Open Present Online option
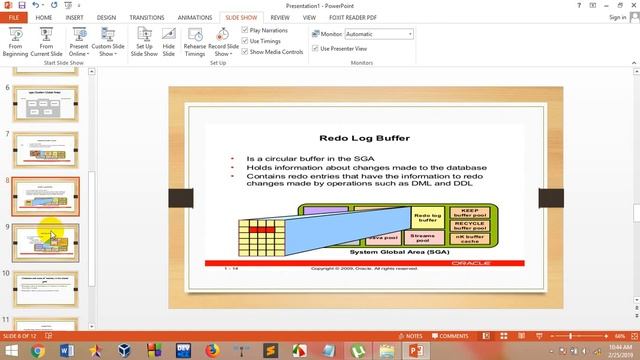Image resolution: width=640 pixels, height=360 pixels. point(79,42)
